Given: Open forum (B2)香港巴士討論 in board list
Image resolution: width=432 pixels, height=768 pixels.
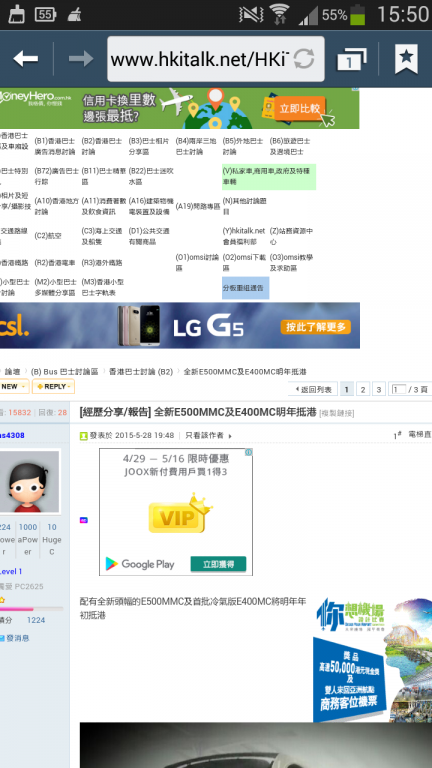Looking at the screenshot, I should point(101,146).
